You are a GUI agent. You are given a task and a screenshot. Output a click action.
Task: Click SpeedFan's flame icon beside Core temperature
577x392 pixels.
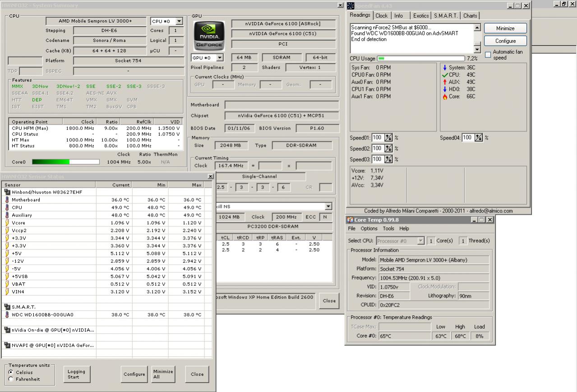(445, 97)
